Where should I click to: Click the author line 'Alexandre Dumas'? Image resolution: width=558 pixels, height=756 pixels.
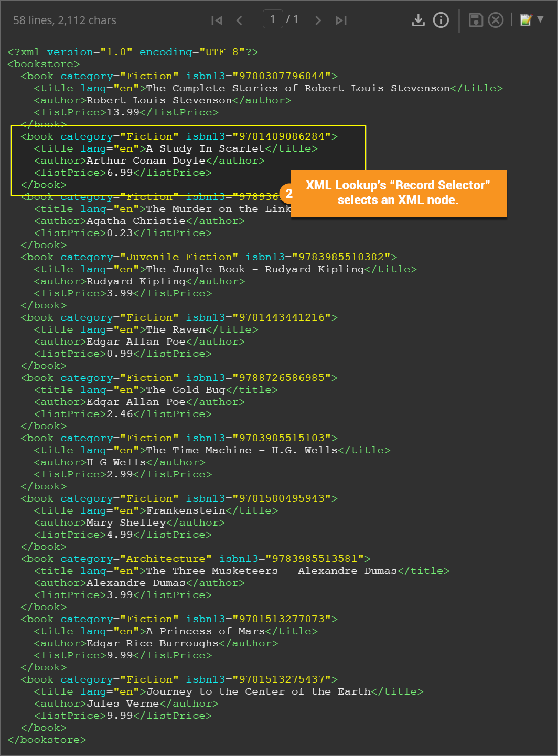point(139,583)
